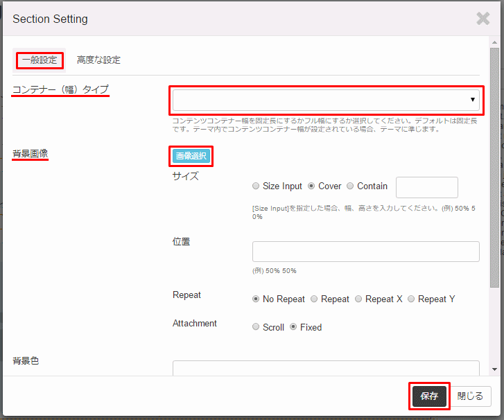Click the Attachment label text
Image resolution: width=504 pixels, height=420 pixels.
coord(195,323)
